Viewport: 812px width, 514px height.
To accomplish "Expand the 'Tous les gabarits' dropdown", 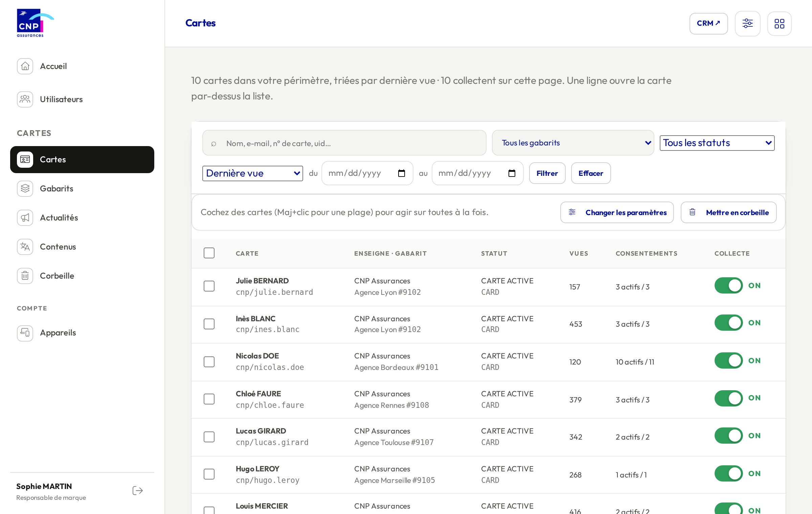I will (573, 143).
